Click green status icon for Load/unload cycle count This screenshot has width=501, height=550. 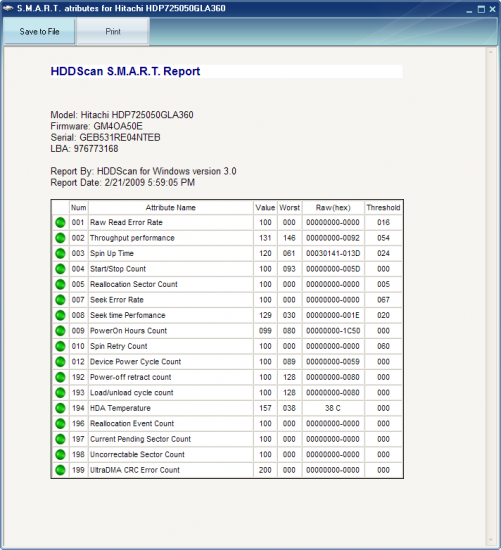60,393
